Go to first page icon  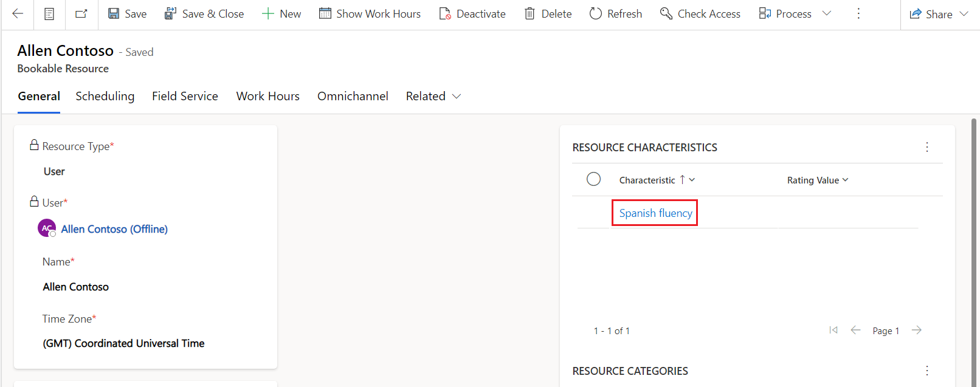[833, 330]
